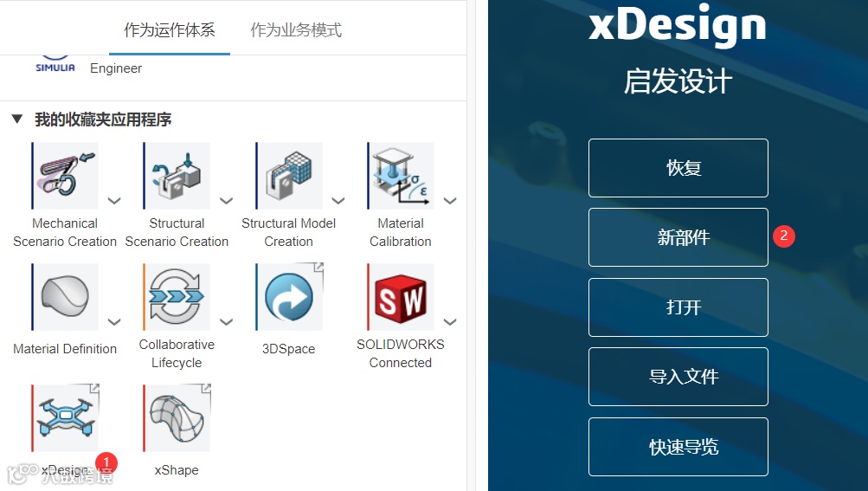This screenshot has height=491, width=868.
Task: Click the 恢复 button
Action: pyautogui.click(x=678, y=168)
